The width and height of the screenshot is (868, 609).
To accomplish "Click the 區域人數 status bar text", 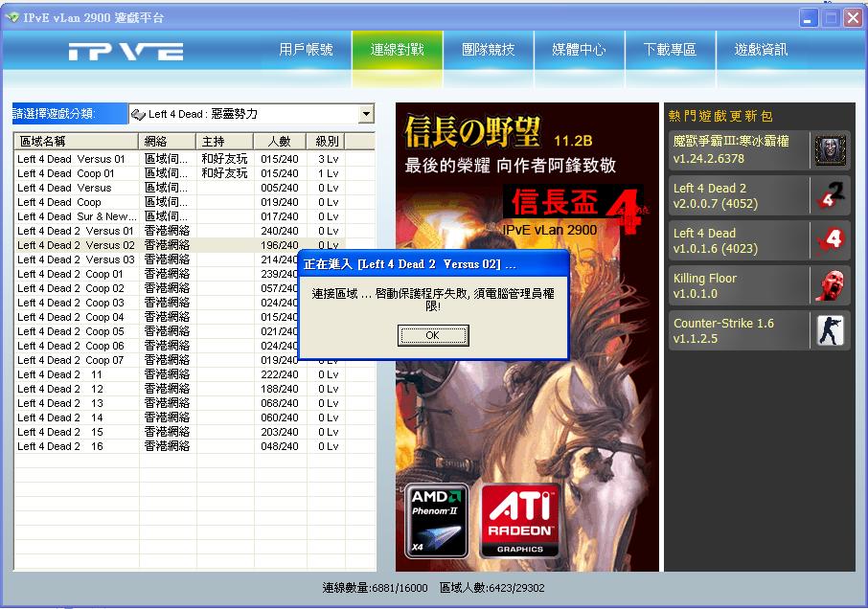I will (491, 587).
